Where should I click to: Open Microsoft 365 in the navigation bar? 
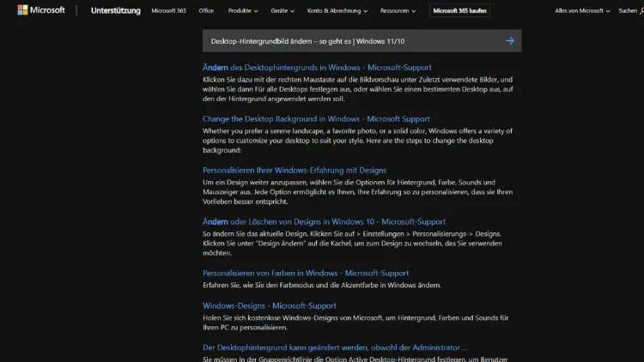point(168,10)
